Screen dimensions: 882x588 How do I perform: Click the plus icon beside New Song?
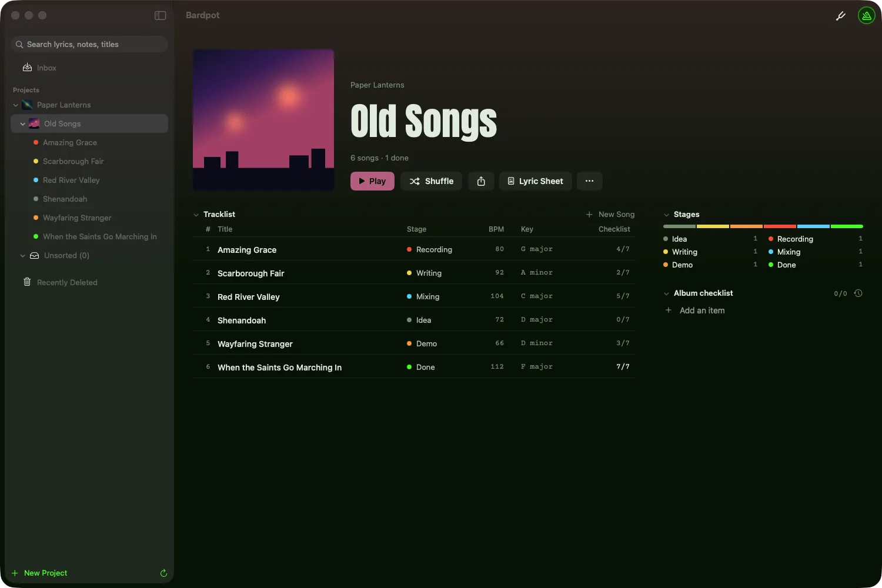pos(589,215)
